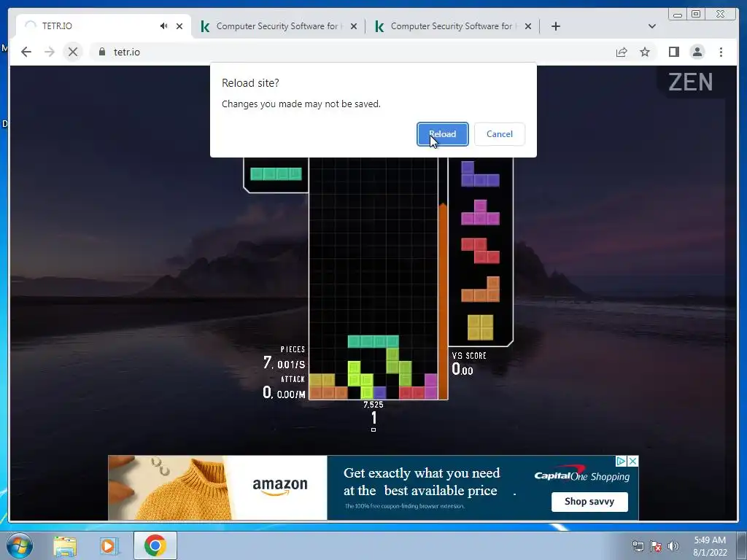Open the system volume tray icon
The image size is (747, 560).
[x=673, y=546]
